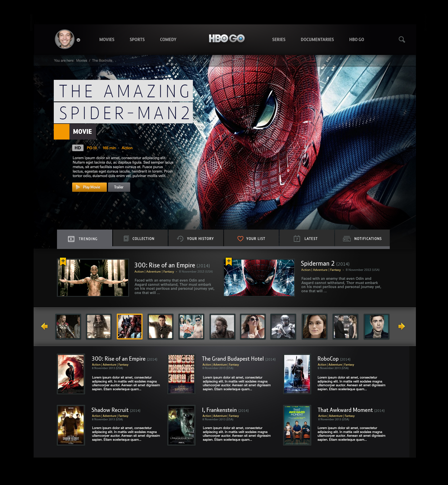
Task: Toggle bookmark on Spiderman 2 thumbnail
Action: (x=228, y=261)
